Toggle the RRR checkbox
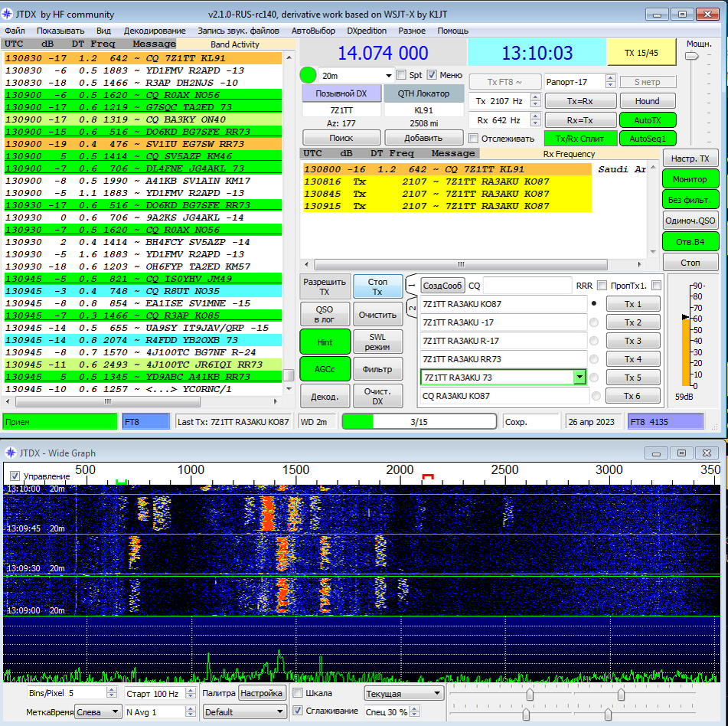Viewport: 728px width, 726px height. tap(602, 285)
